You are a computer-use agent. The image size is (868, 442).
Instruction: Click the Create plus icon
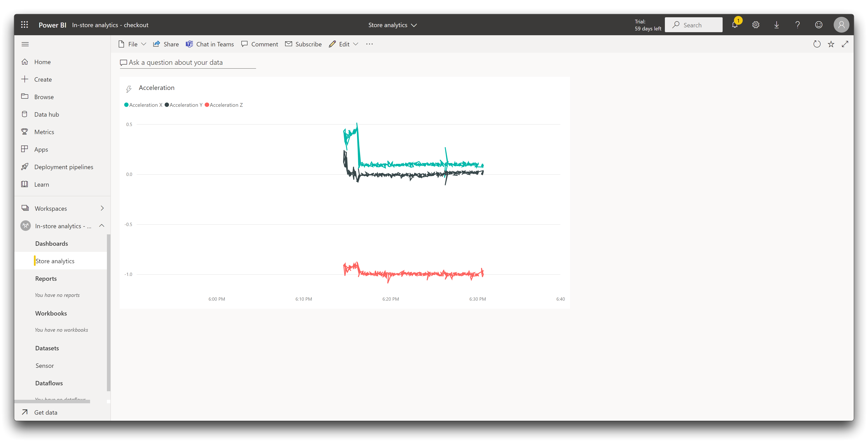tap(25, 79)
